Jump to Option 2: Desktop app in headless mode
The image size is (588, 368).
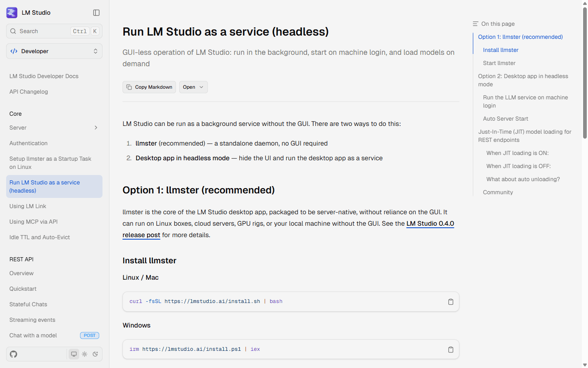(523, 80)
